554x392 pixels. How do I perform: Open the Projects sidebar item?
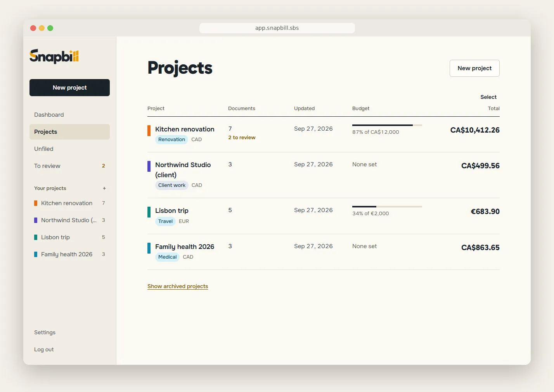[x=69, y=132]
